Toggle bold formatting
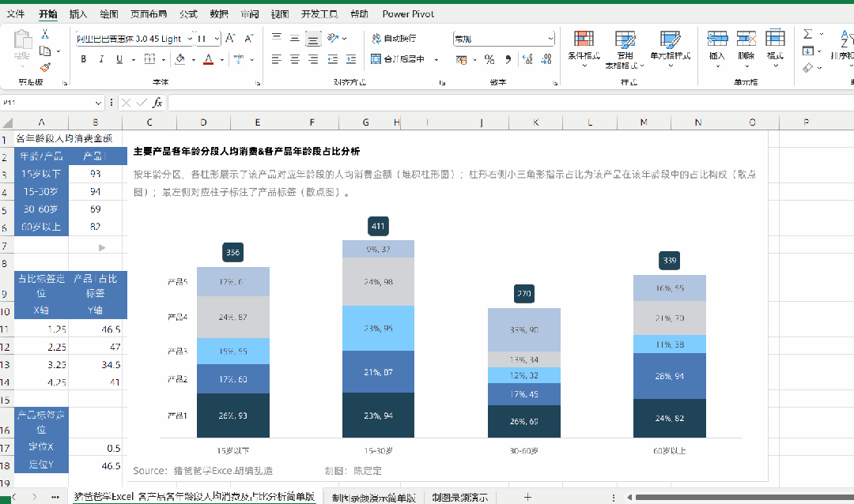 (83, 58)
